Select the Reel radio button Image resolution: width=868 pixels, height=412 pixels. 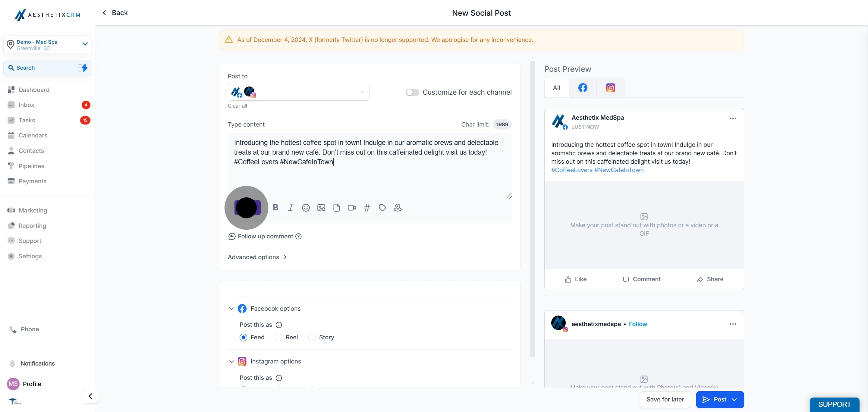tap(278, 338)
